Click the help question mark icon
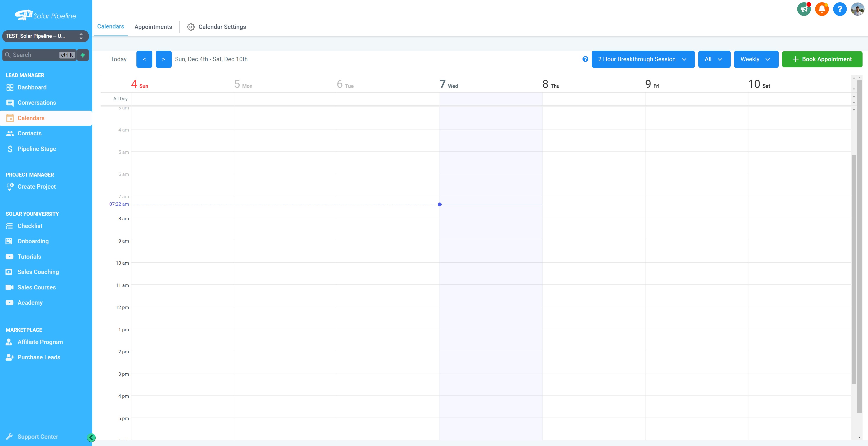This screenshot has width=868, height=446. [839, 9]
